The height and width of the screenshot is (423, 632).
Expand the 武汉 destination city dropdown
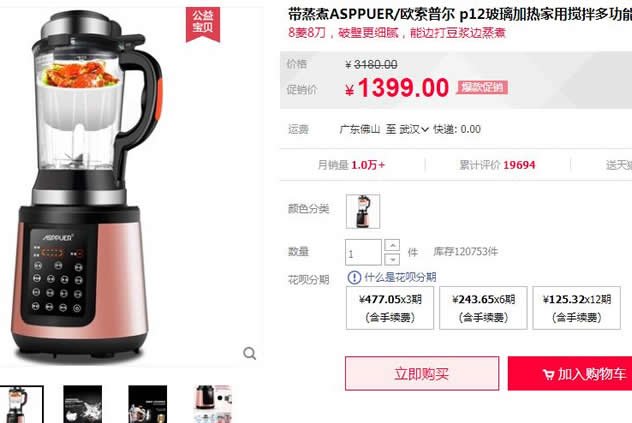414,129
